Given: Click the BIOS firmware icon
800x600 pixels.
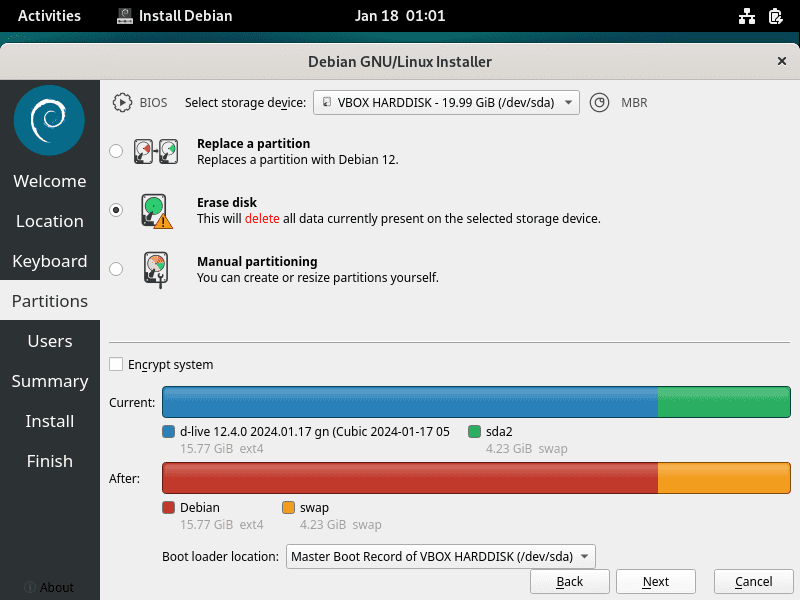Looking at the screenshot, I should tap(122, 103).
